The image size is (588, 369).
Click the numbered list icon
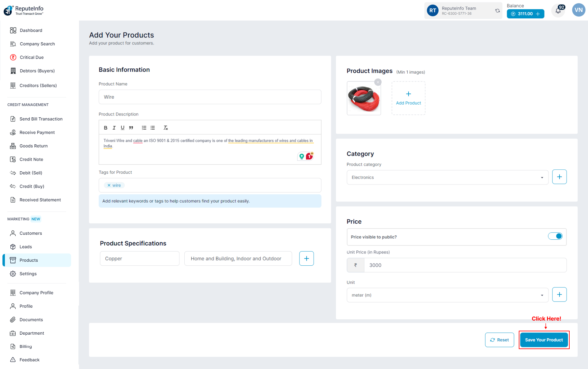click(x=144, y=128)
